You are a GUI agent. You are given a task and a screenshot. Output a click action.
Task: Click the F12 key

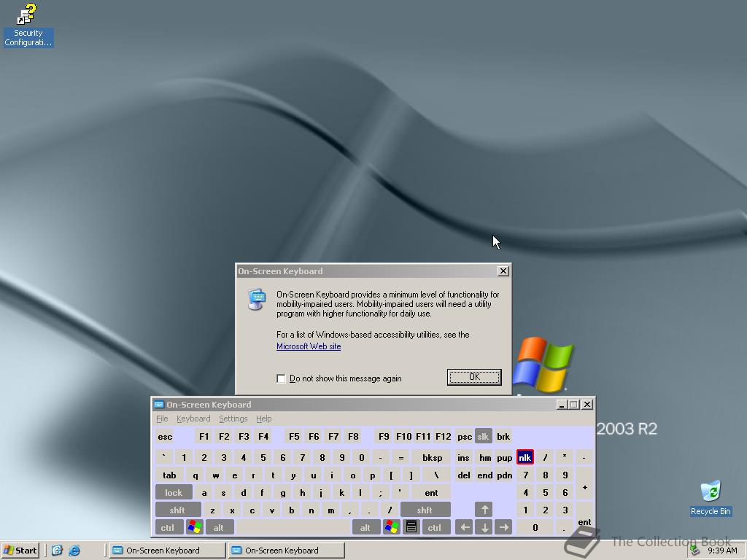(x=443, y=436)
